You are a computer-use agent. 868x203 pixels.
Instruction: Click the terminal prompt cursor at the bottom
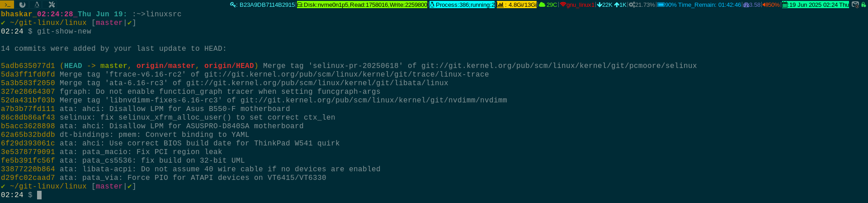[39, 195]
